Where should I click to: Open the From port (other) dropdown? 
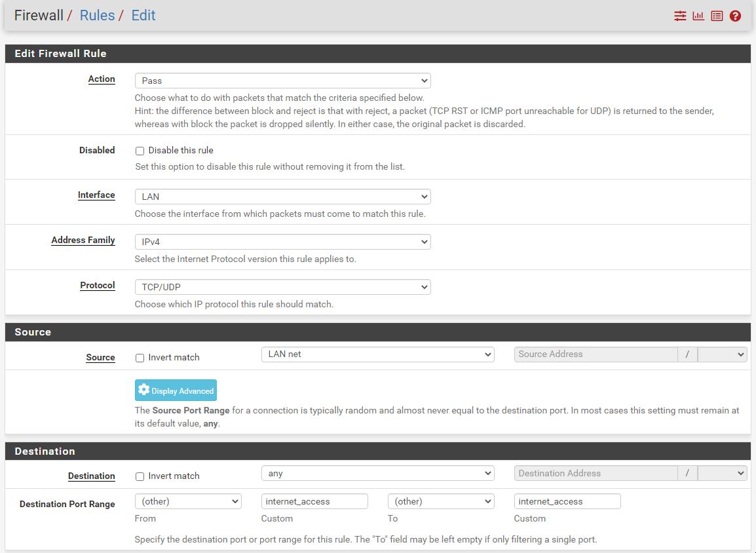click(188, 502)
